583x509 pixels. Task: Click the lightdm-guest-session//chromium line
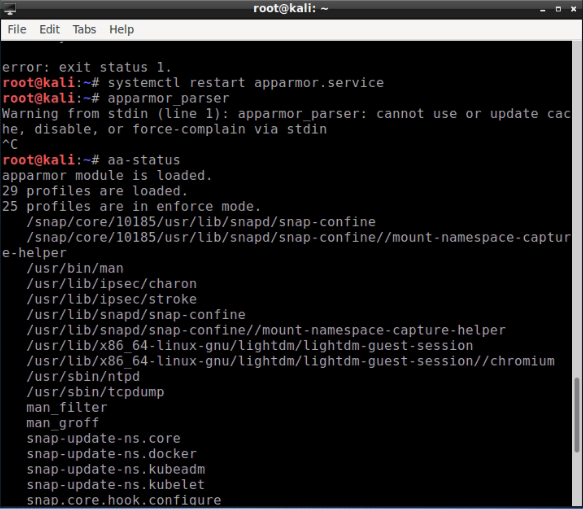click(290, 361)
